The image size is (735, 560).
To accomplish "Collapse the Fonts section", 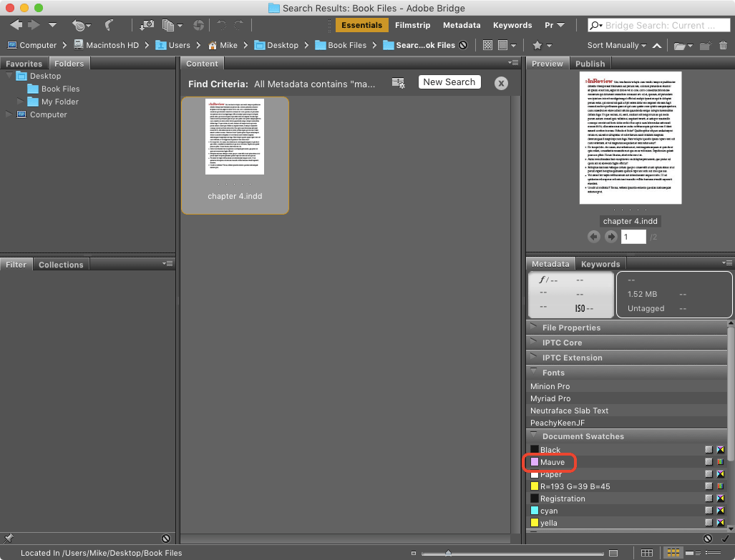I will point(533,372).
